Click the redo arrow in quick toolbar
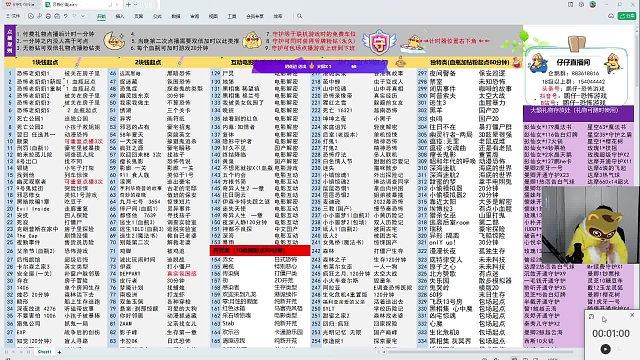Image resolution: width=640 pixels, height=360 pixels. 74,16
